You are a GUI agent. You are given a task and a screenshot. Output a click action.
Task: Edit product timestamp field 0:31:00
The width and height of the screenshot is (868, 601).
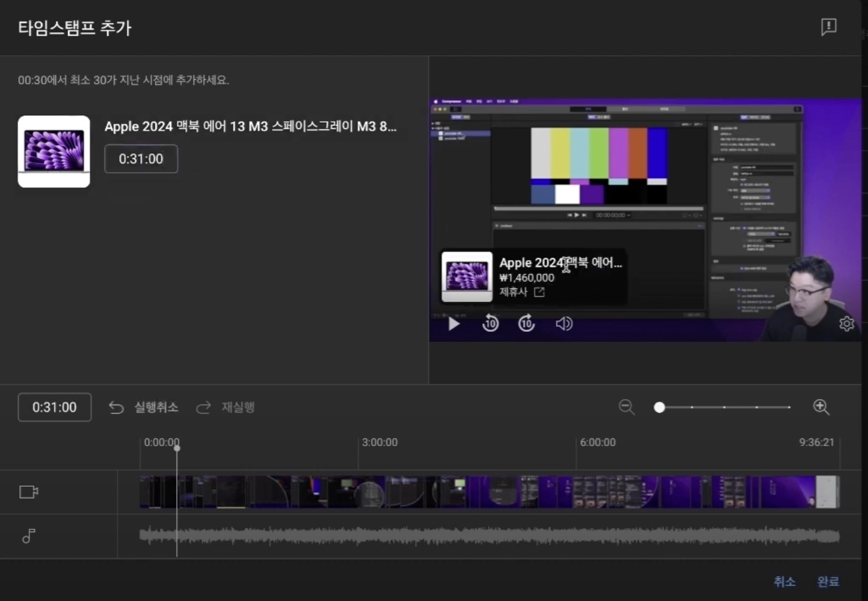click(141, 159)
